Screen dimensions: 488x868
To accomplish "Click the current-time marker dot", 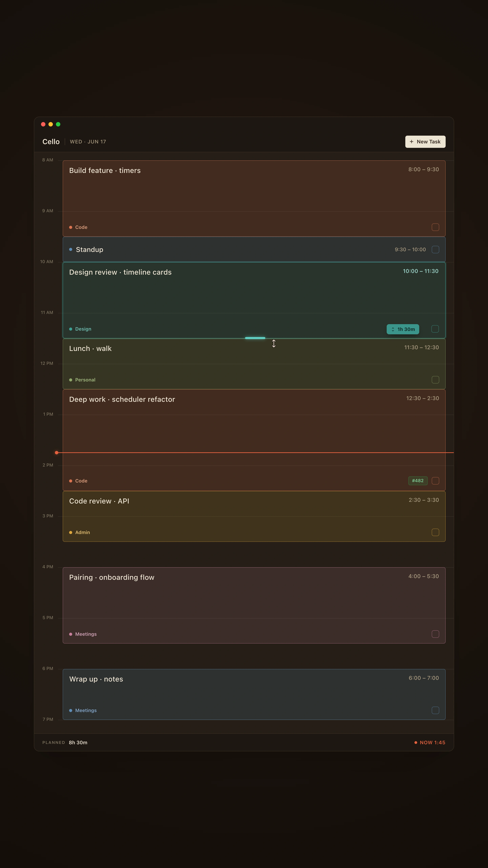I will (x=57, y=452).
